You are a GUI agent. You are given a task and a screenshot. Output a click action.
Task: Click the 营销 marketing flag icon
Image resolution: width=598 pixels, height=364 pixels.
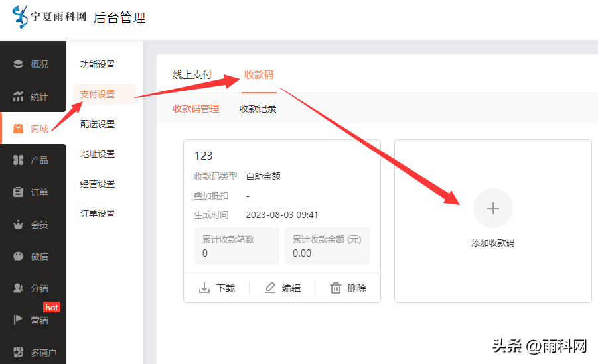point(18,320)
